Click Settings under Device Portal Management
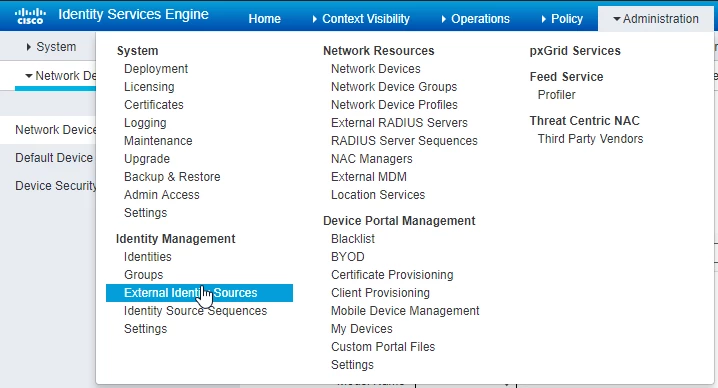Viewport: 718px width, 388px height. coord(352,365)
